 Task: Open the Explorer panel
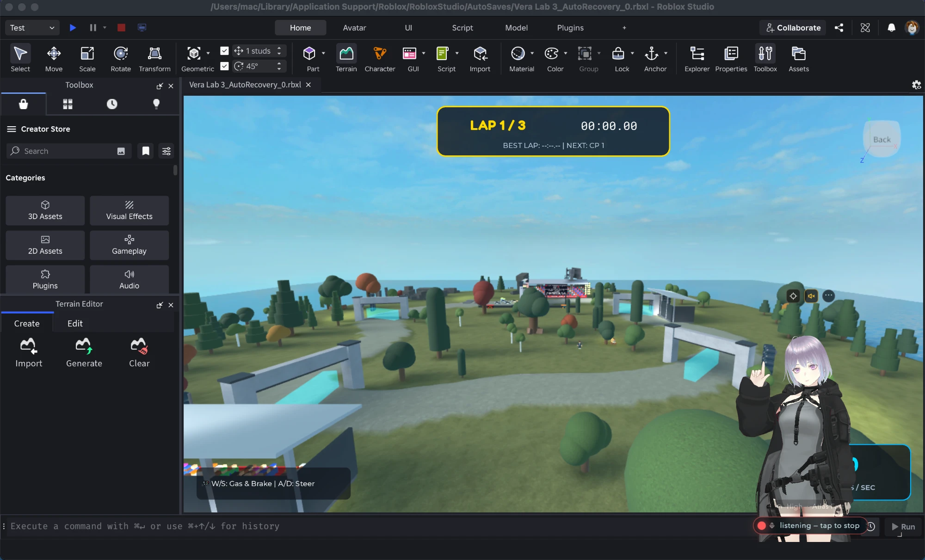tap(697, 59)
